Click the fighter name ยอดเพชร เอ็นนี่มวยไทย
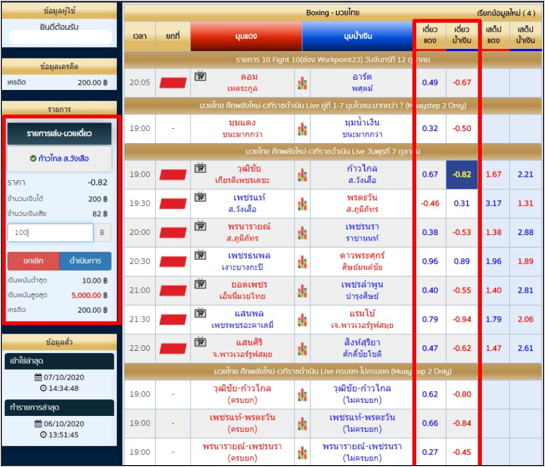Screen dimensions: 545x467 [243, 290]
